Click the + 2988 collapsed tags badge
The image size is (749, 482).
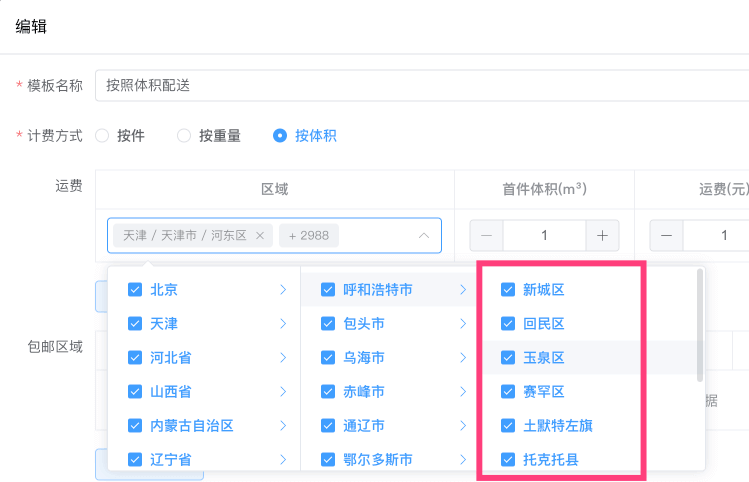click(x=308, y=236)
